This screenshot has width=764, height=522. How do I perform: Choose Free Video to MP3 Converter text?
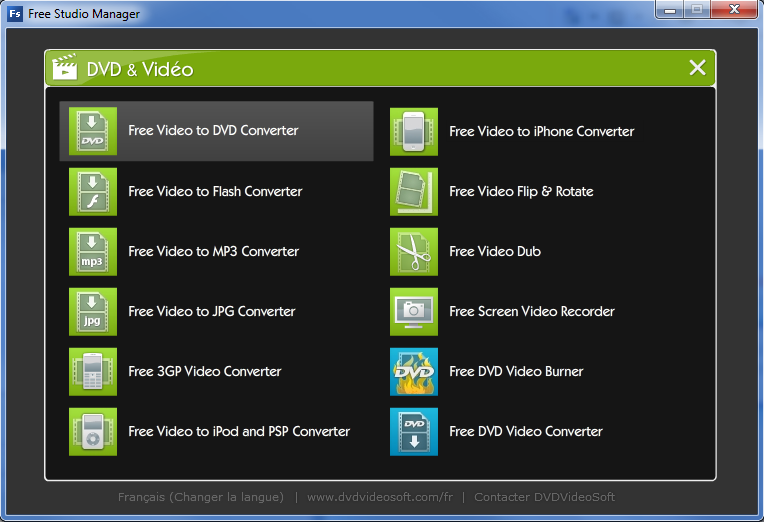213,251
